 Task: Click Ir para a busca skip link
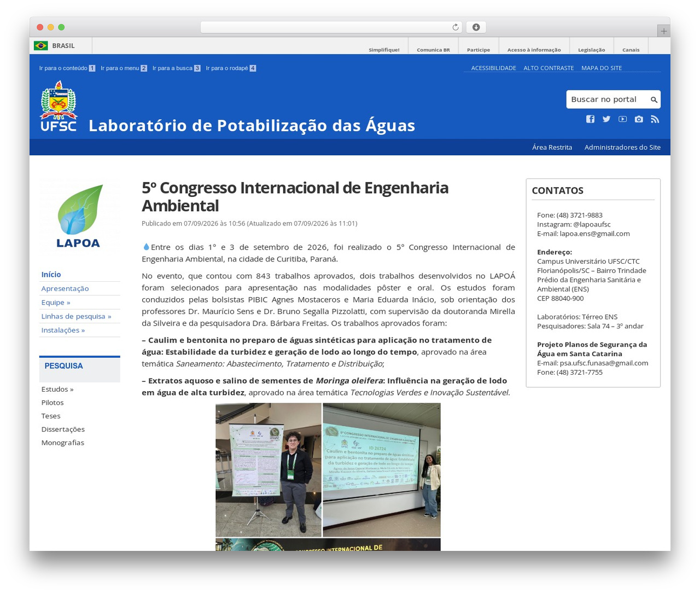176,68
